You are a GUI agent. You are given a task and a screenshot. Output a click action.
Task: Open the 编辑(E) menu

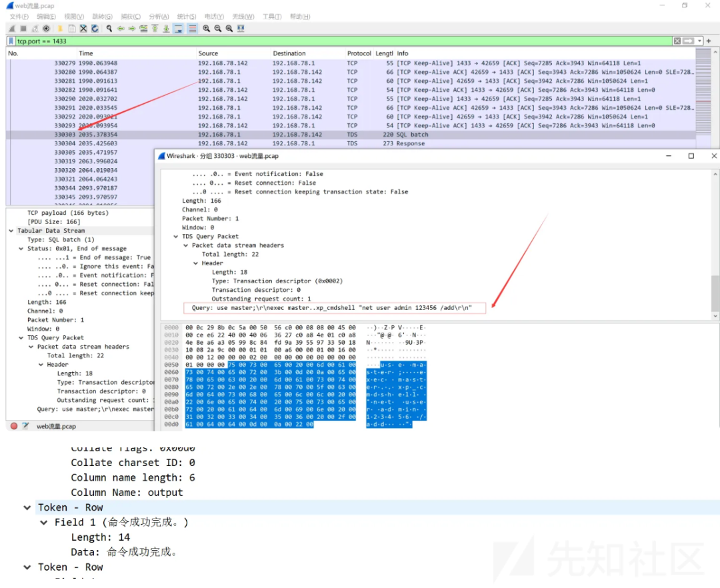point(47,17)
